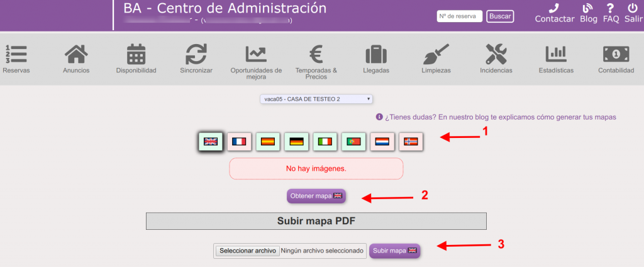Viewport: 644px width, 267px height.
Task: Open the Disponibilidad calendar icon
Action: [x=136, y=54]
